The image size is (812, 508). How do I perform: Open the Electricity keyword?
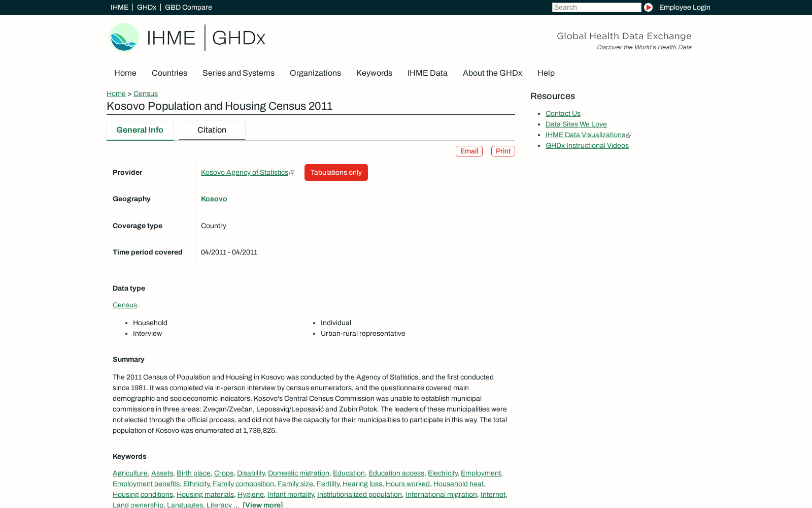click(443, 473)
